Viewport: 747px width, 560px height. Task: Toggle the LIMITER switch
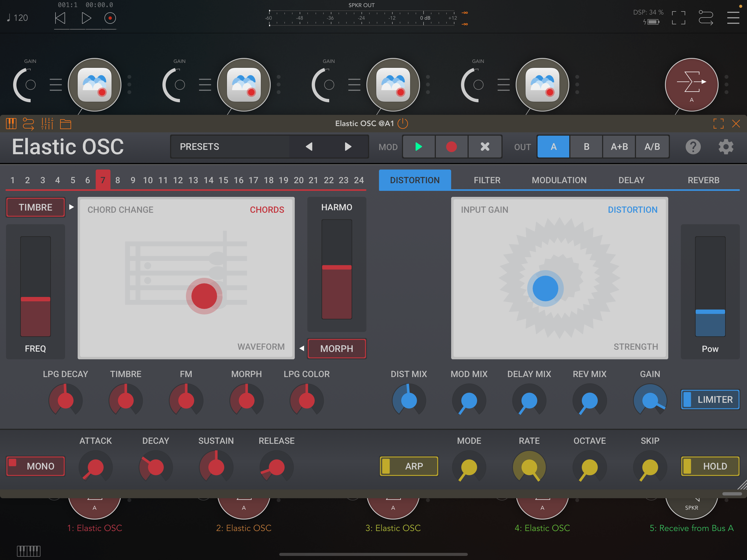tap(710, 399)
